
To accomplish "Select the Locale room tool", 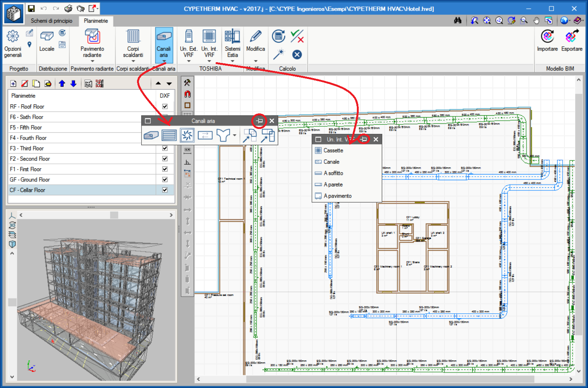I will click(47, 41).
